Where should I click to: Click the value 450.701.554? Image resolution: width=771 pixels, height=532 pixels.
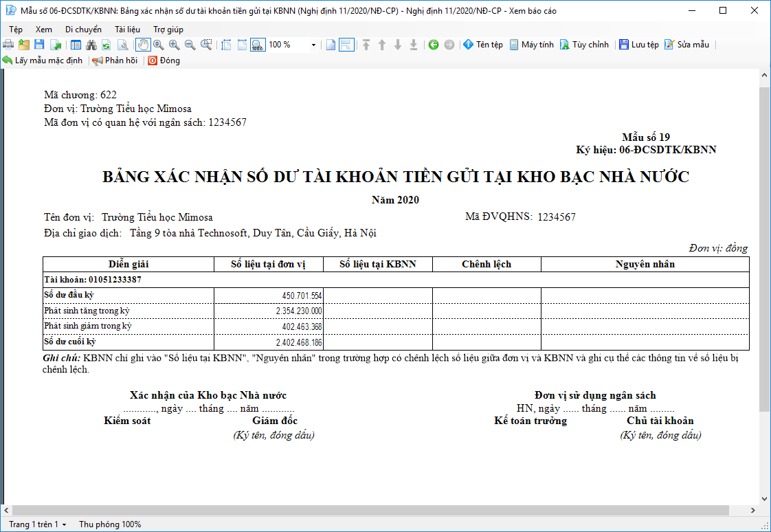click(302, 296)
